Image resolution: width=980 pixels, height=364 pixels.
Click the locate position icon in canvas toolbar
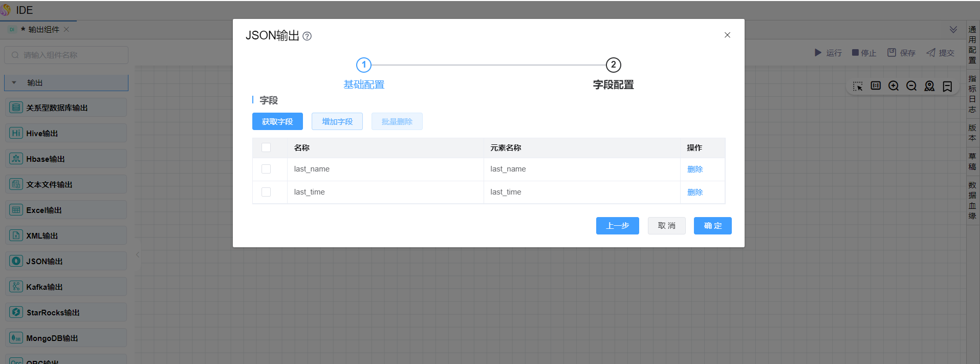929,86
